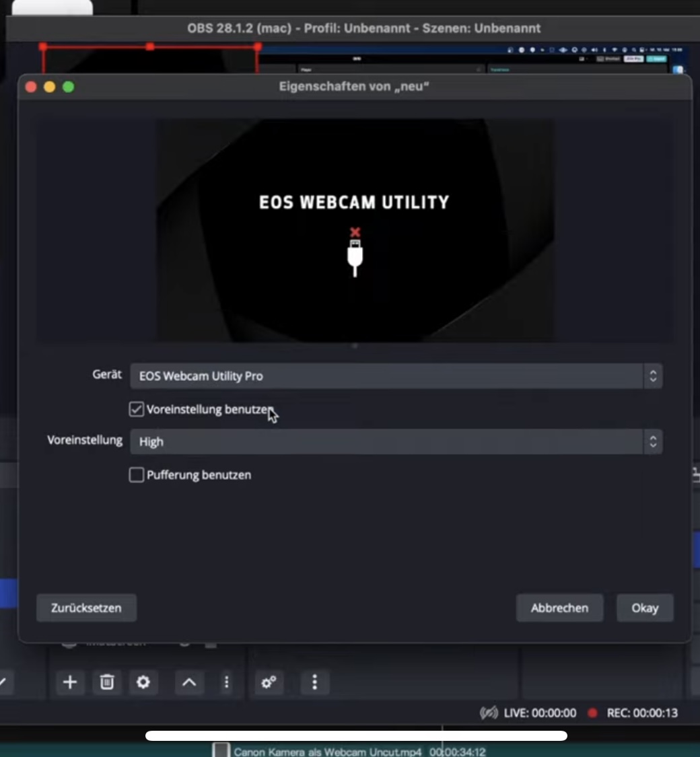Click the LIVE stream status icon
Screen dimensions: 700x757
click(x=489, y=713)
